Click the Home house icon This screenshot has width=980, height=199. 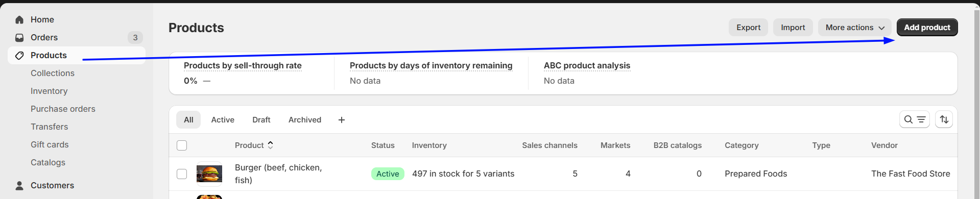[x=19, y=19]
